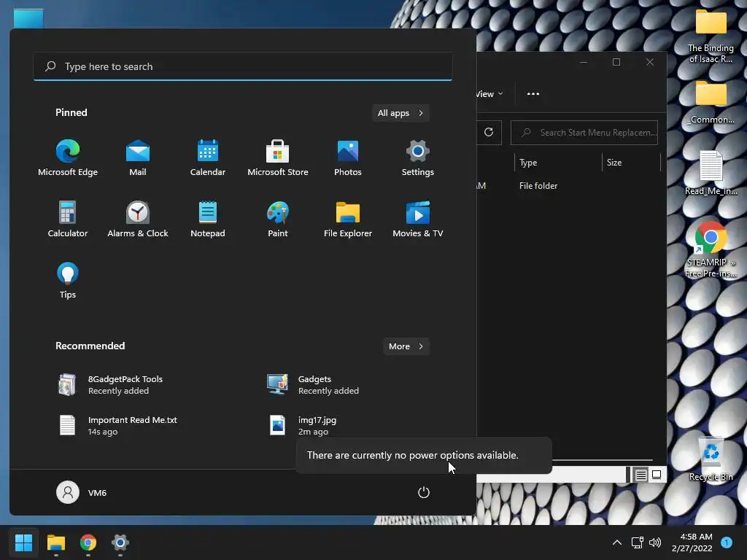Open the Calculator app
The height and width of the screenshot is (560, 747).
[68, 219]
